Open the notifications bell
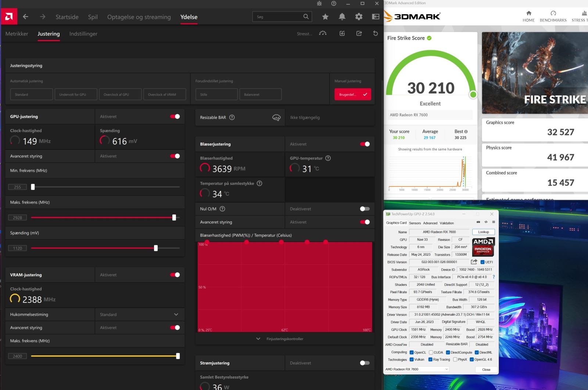The width and height of the screenshot is (588, 390). click(342, 17)
